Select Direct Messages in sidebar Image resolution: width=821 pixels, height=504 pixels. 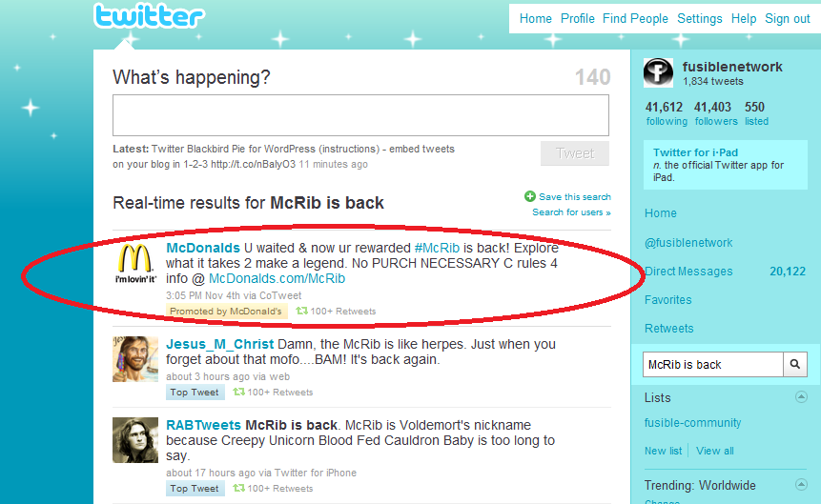pos(688,272)
